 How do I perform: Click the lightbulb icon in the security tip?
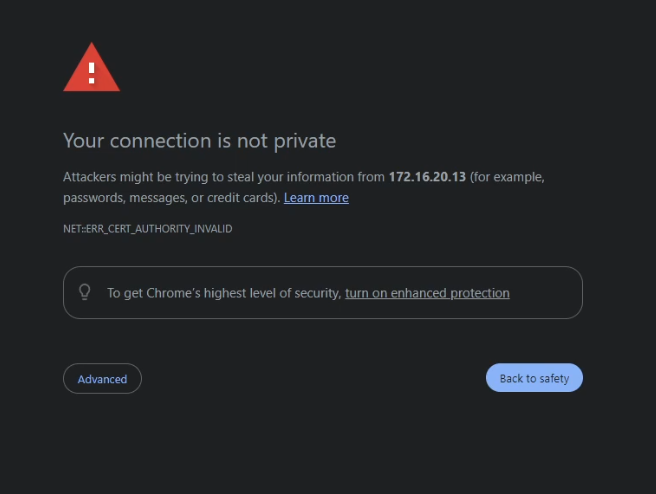[x=85, y=292]
